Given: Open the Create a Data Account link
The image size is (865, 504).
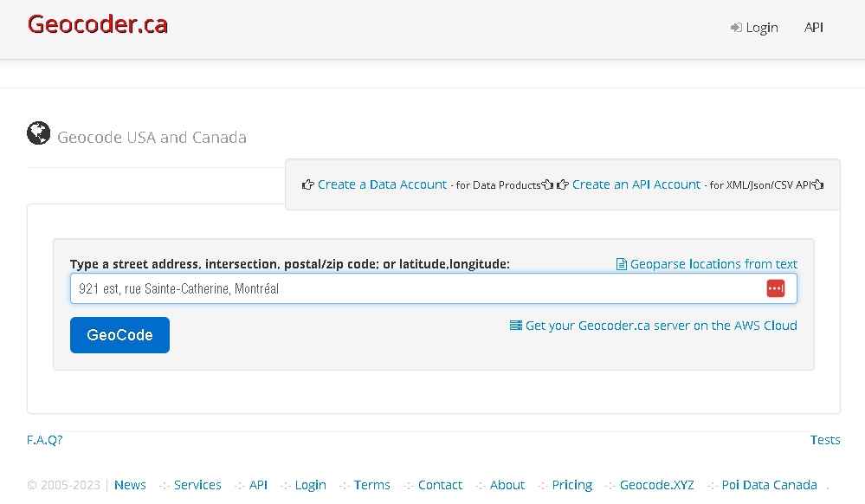Looking at the screenshot, I should pyautogui.click(x=382, y=184).
